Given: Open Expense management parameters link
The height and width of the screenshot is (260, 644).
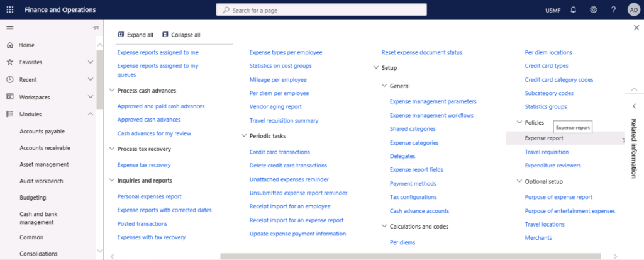Looking at the screenshot, I should [x=433, y=101].
